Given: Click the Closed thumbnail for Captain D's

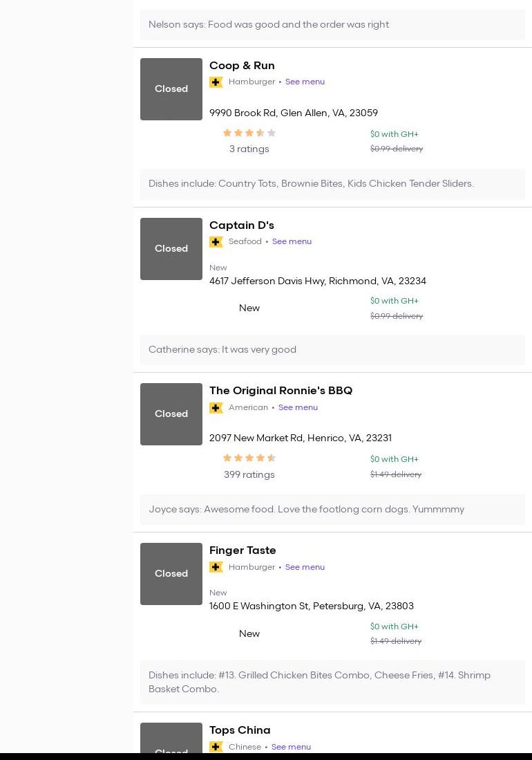Looking at the screenshot, I should coord(171,249).
